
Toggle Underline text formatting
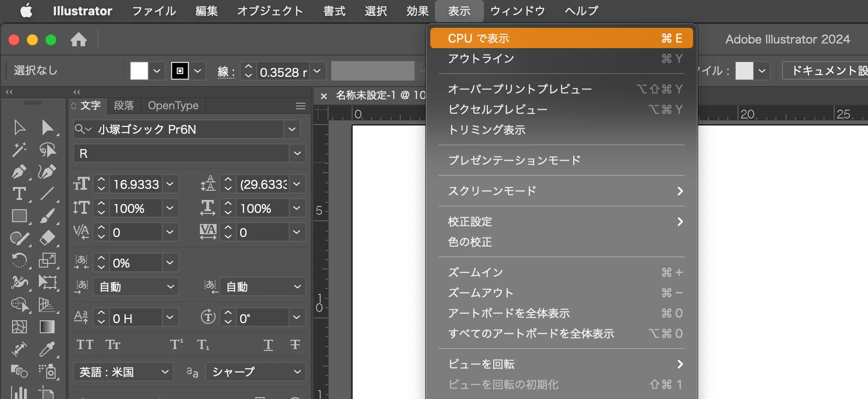(268, 344)
